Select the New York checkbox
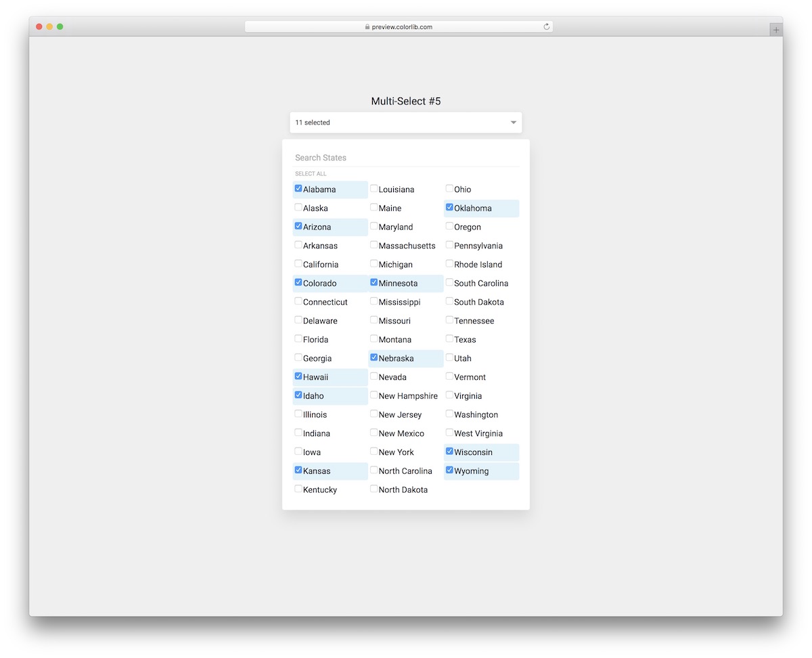Viewport: 812px width, 658px height. click(374, 452)
